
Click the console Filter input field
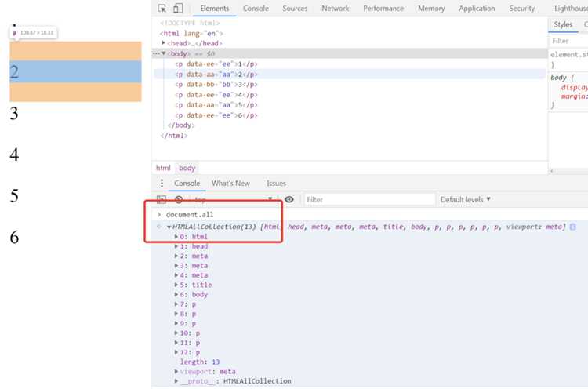click(369, 199)
